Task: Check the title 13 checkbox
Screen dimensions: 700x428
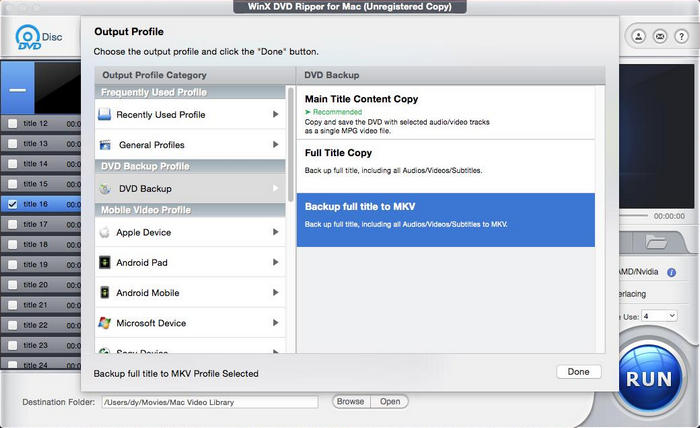Action: click(12, 144)
